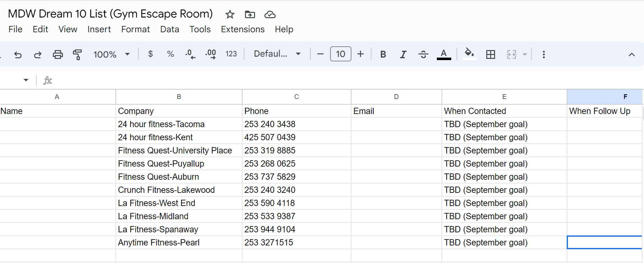Decrease font size with minus button
Screen dimensions: 644x263
click(320, 54)
